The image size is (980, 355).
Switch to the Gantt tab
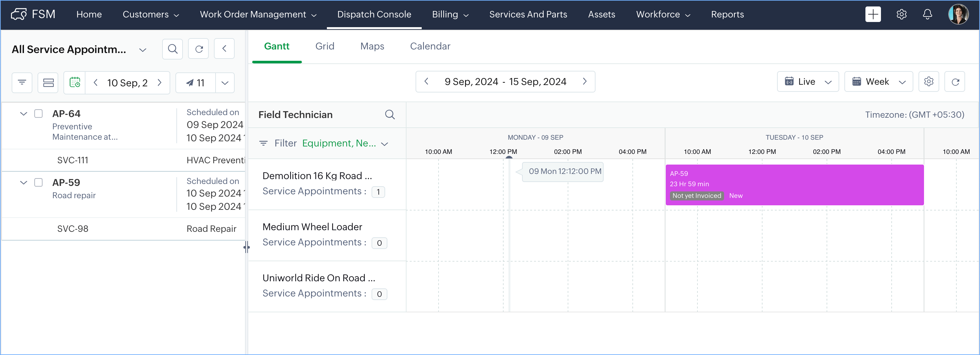click(x=277, y=46)
